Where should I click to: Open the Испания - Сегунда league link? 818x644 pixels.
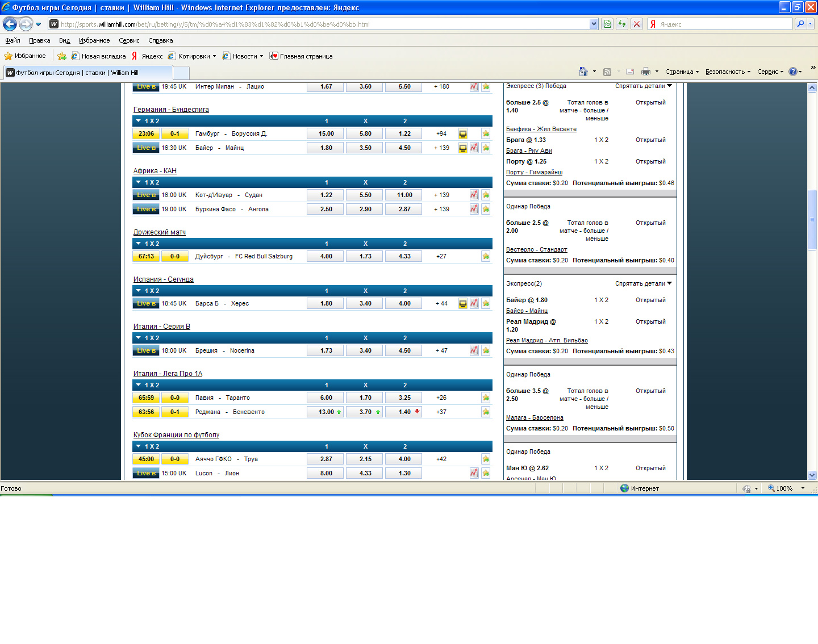tap(163, 279)
